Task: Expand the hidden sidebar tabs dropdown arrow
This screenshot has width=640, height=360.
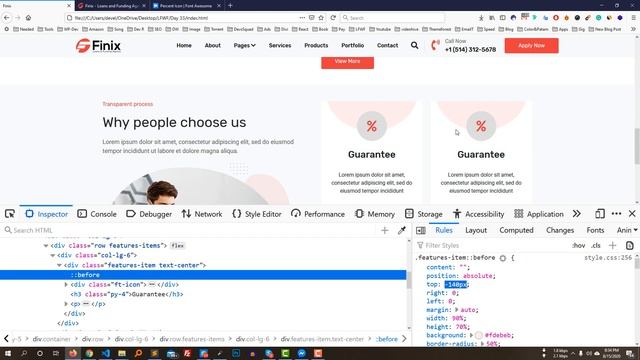Action: (635, 230)
